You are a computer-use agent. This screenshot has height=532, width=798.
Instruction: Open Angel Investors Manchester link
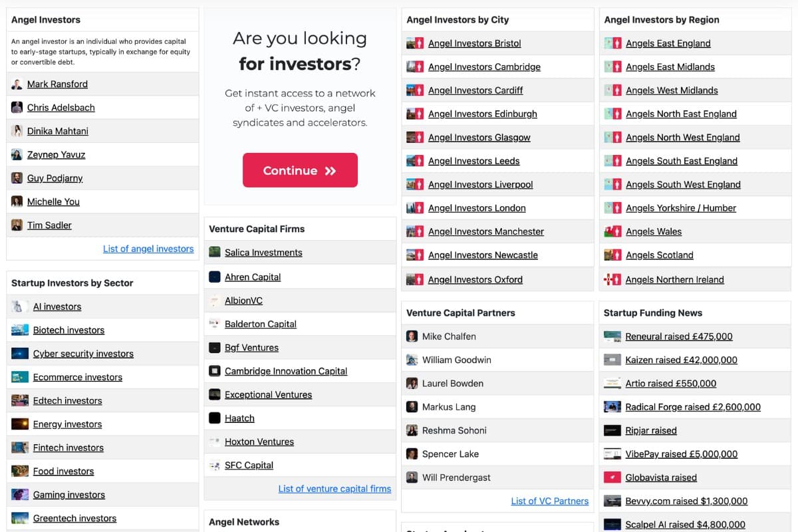(486, 232)
